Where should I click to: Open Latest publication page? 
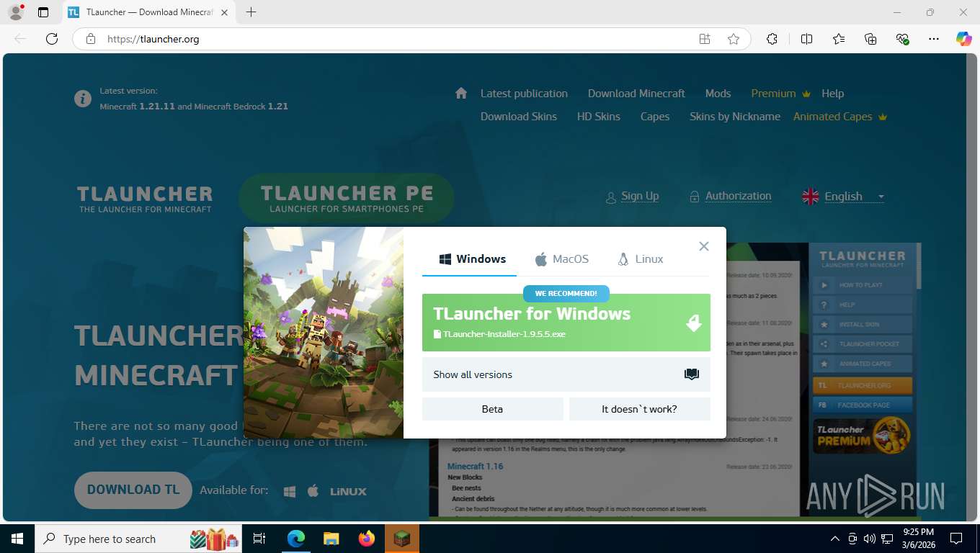(x=524, y=94)
